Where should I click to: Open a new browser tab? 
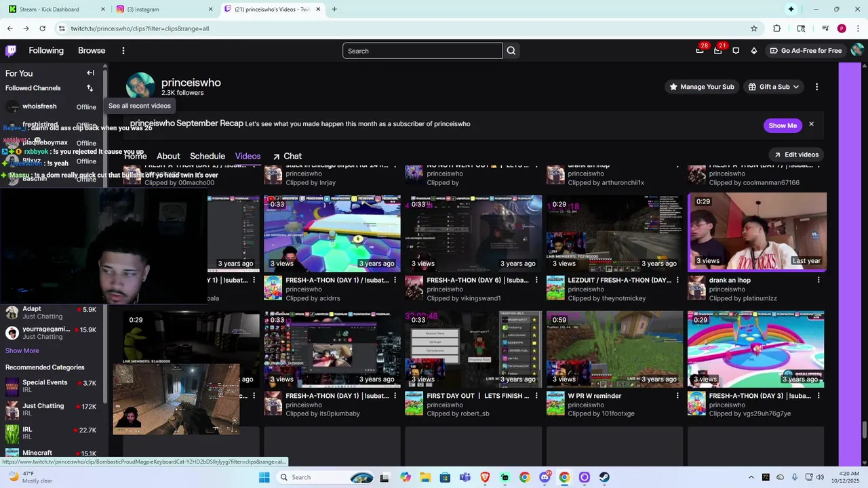pyautogui.click(x=334, y=9)
